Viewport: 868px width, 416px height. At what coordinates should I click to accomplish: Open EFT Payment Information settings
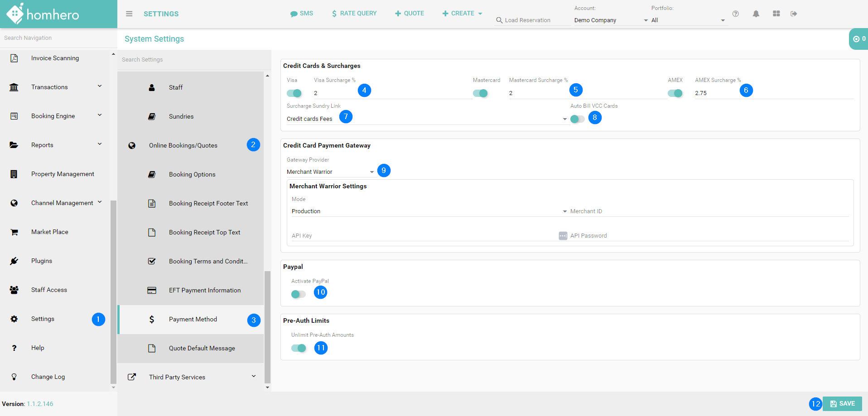204,290
